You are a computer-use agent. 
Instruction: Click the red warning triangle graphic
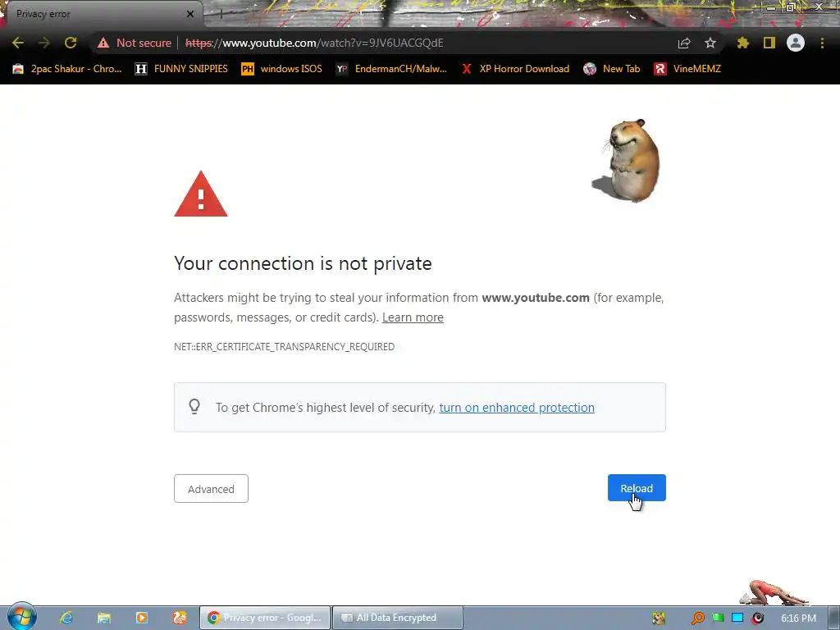point(201,194)
